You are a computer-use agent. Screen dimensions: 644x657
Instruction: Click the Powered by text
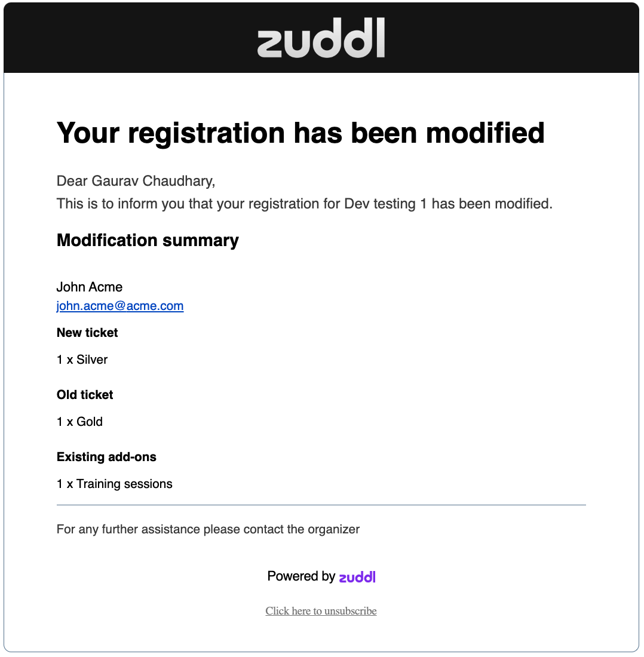point(301,576)
